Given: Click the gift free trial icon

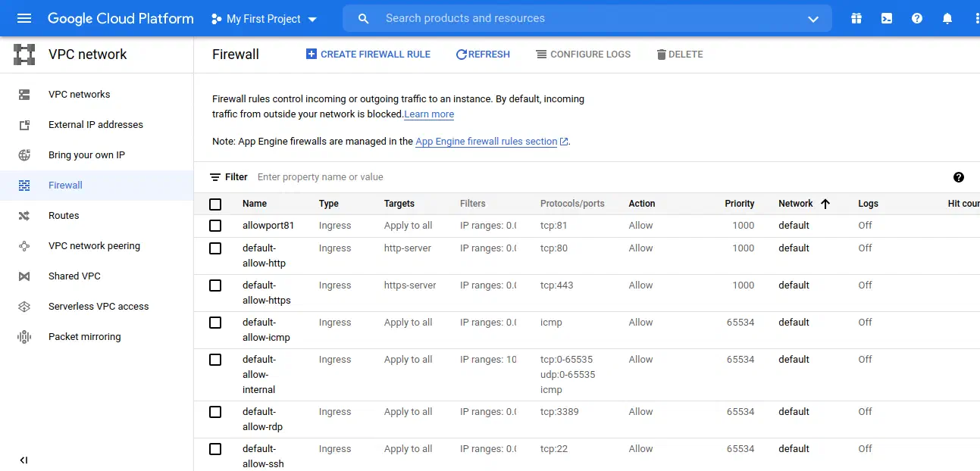Looking at the screenshot, I should click(856, 18).
